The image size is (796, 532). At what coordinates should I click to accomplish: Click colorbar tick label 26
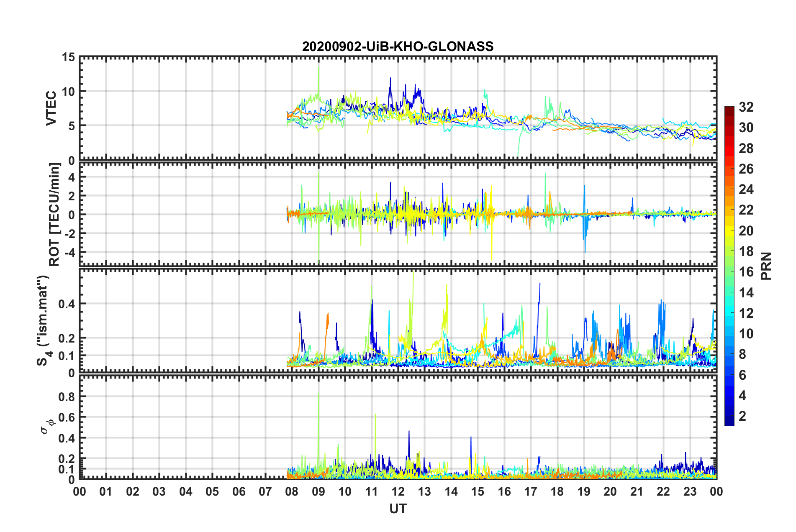coord(746,169)
